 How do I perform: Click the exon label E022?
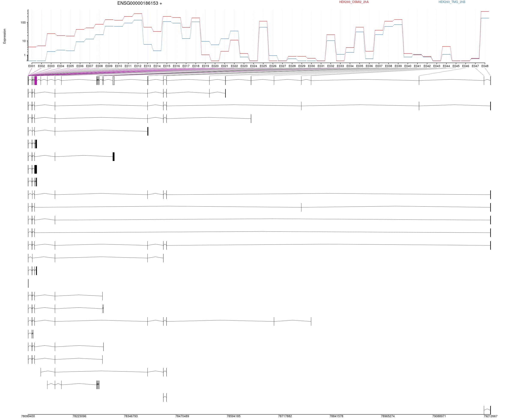(234, 66)
